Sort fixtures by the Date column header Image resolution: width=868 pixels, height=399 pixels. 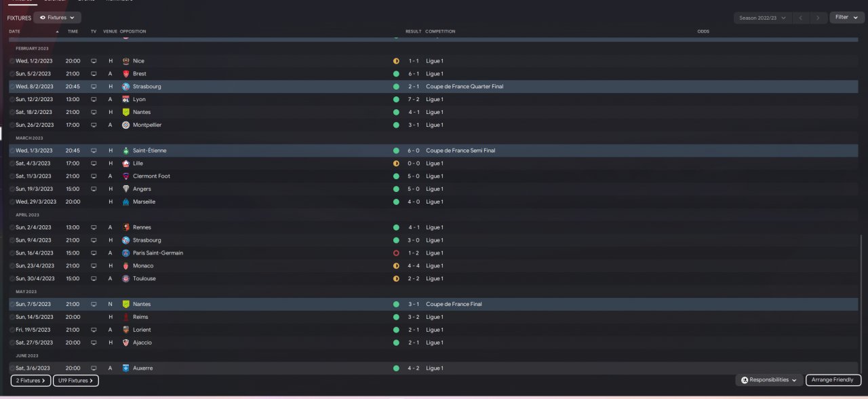point(14,31)
